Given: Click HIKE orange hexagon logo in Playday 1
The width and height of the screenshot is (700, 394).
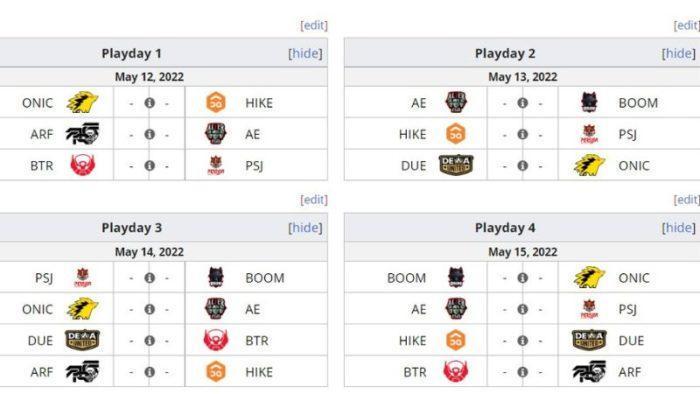Looking at the screenshot, I should click(x=216, y=103).
